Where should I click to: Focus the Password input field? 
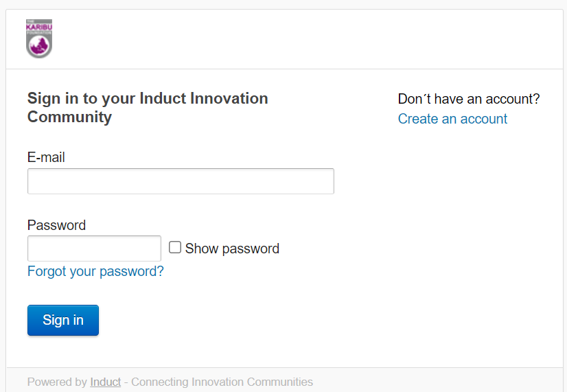pos(94,249)
